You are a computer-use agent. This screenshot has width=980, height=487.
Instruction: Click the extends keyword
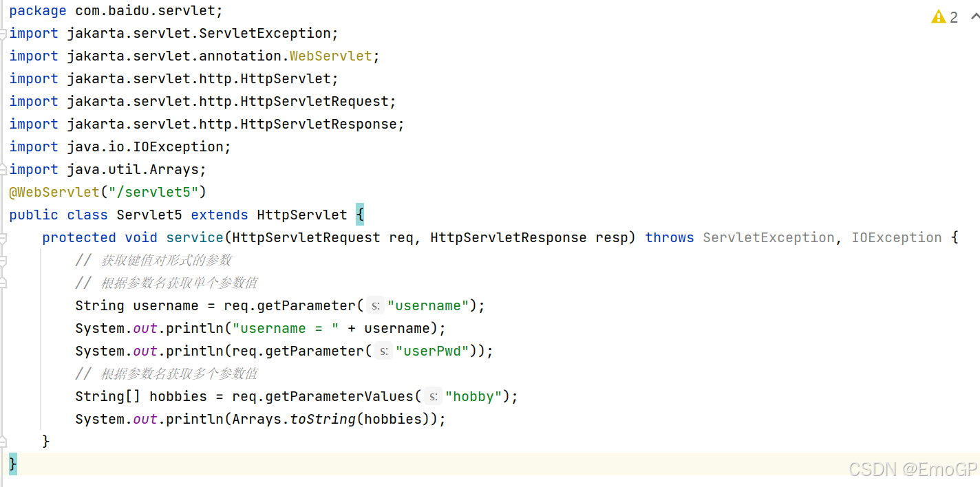(220, 215)
